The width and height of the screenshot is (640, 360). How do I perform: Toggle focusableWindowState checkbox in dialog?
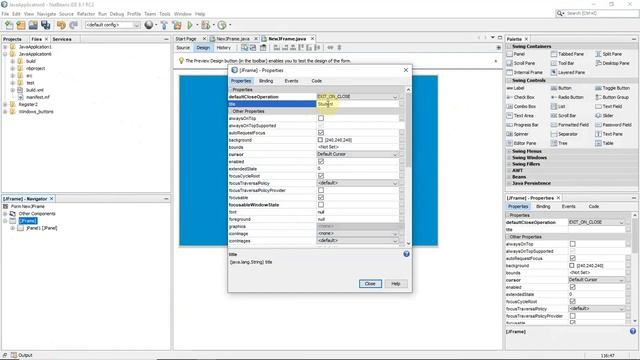321,205
